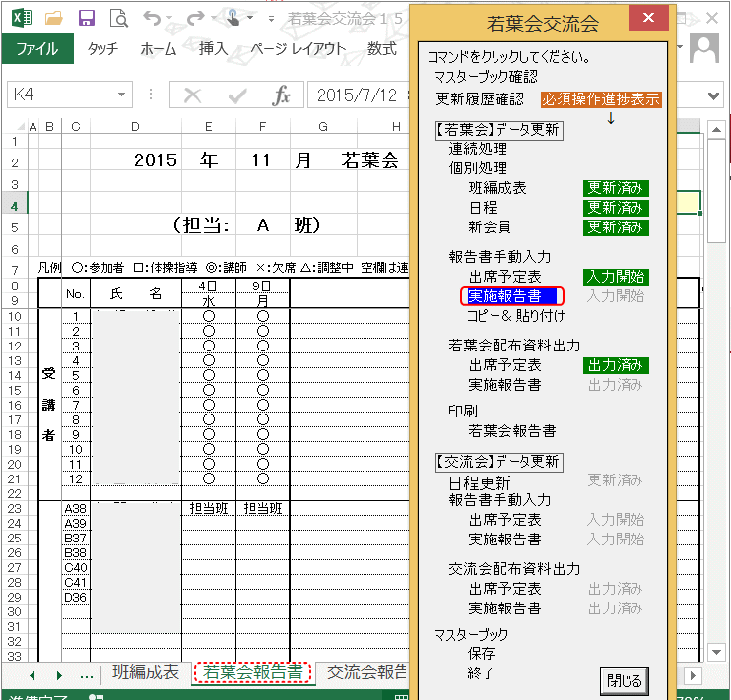Open the ファイル tab

tap(37, 48)
